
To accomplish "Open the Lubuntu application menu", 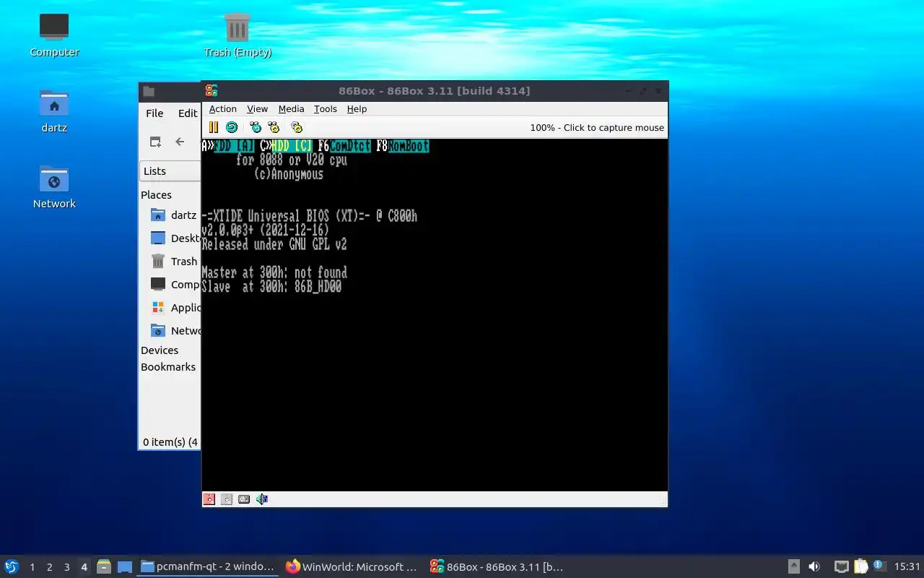I will (x=12, y=566).
